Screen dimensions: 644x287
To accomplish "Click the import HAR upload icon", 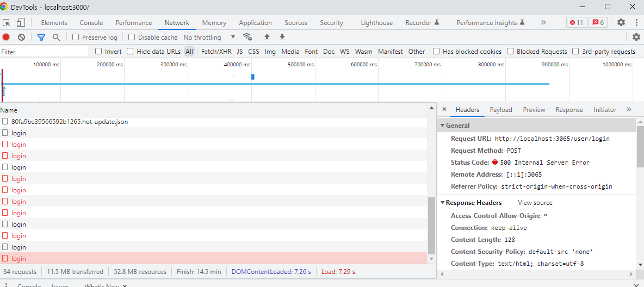I will coord(267,37).
